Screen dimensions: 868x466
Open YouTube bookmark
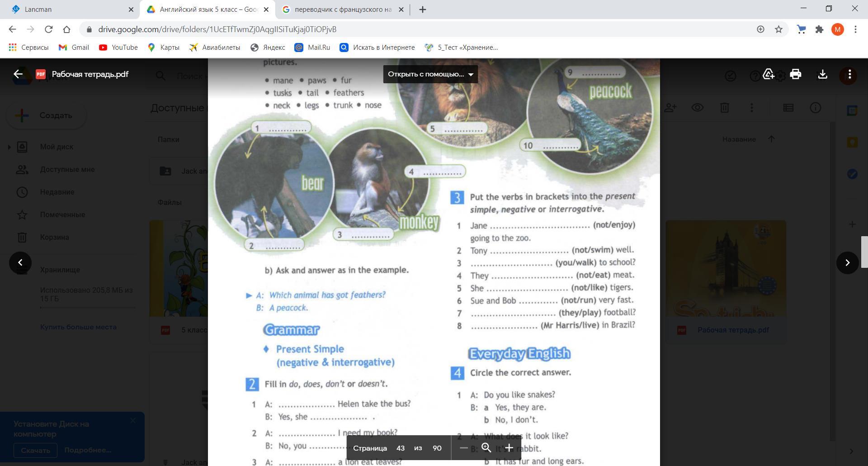pos(118,48)
